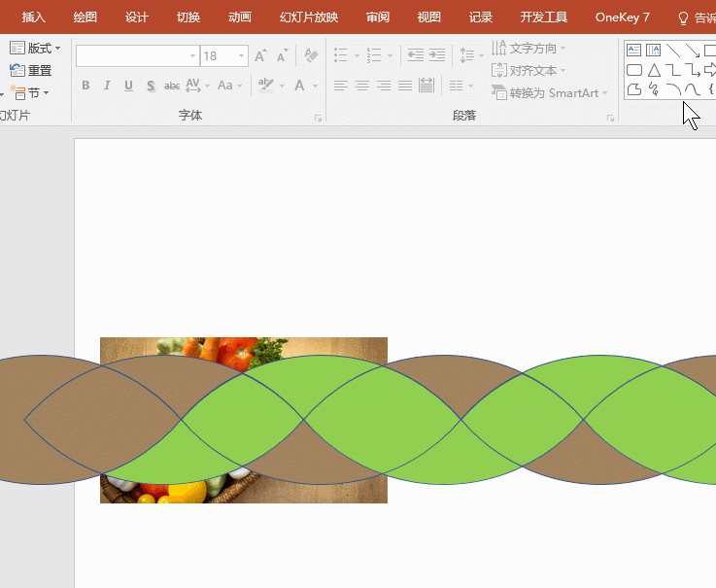Click the clear formatting eraser icon
Screen dimensions: 716x588
point(311,55)
